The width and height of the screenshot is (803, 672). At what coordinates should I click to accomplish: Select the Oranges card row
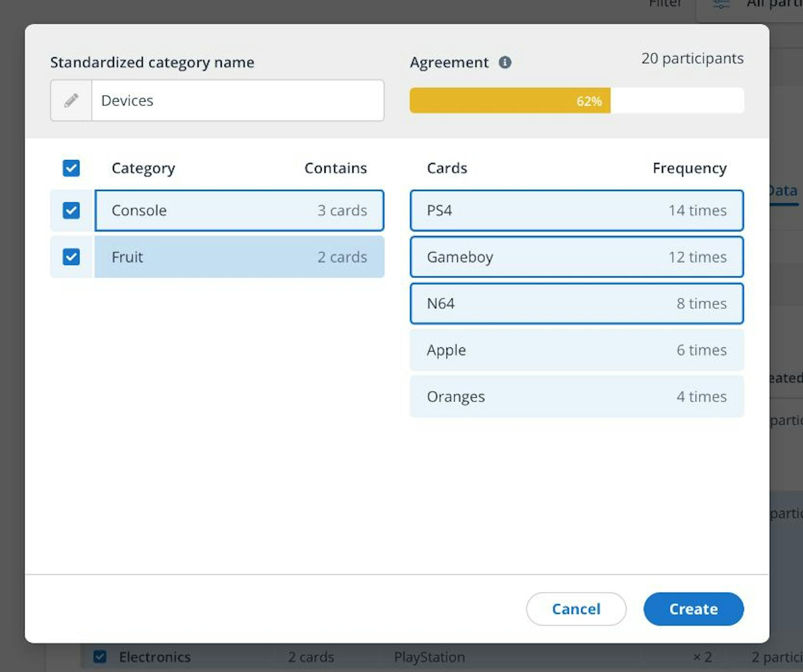click(x=576, y=396)
